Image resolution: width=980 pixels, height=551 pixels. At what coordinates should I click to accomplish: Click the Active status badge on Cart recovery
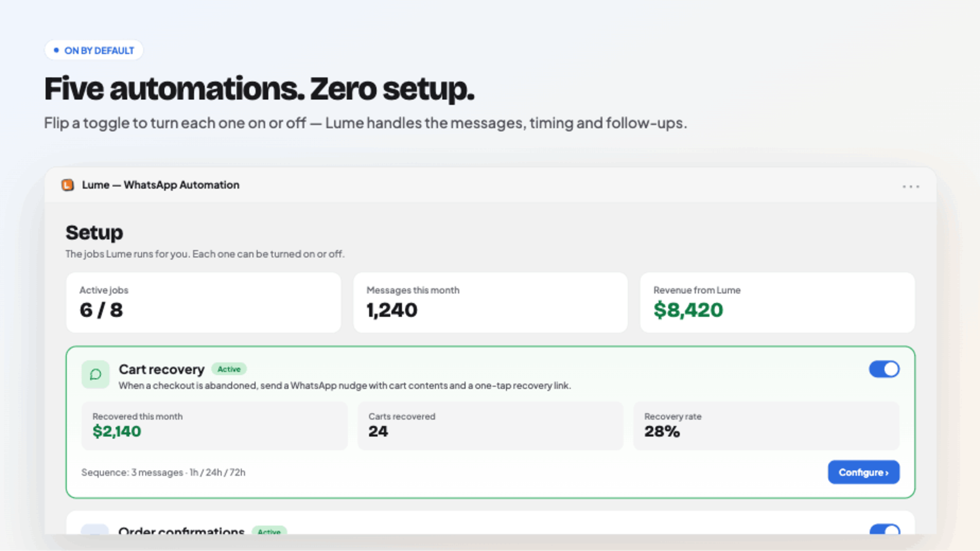tap(229, 369)
